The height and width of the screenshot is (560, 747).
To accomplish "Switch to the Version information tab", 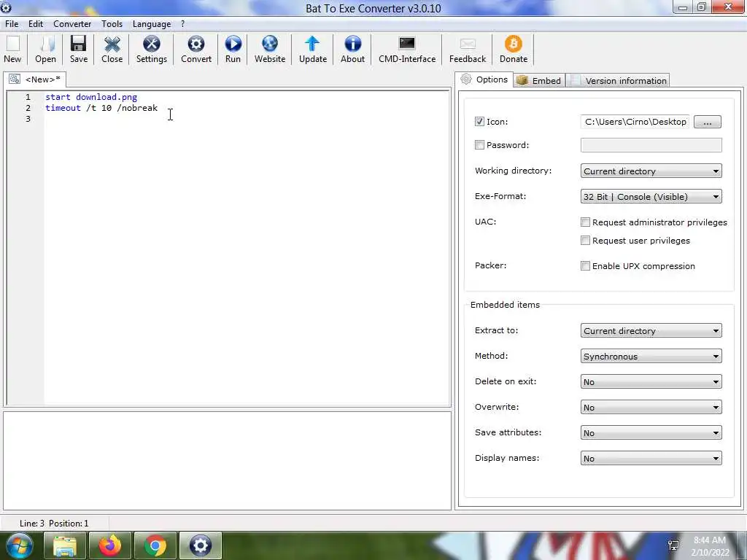I will click(x=619, y=80).
